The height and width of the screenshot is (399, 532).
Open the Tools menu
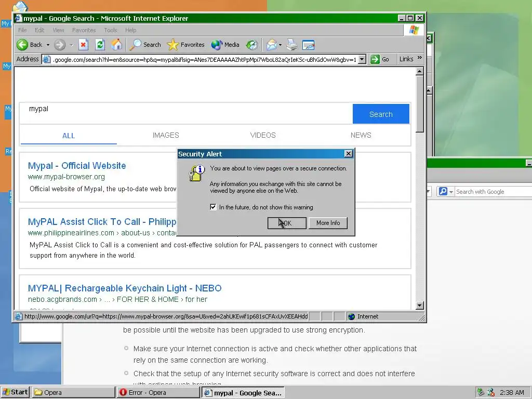tap(111, 30)
